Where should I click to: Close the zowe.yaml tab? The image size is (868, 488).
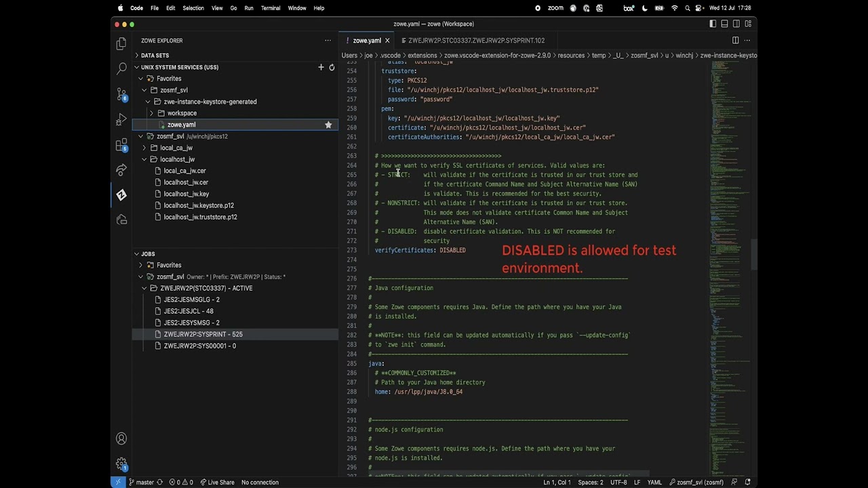pos(387,41)
